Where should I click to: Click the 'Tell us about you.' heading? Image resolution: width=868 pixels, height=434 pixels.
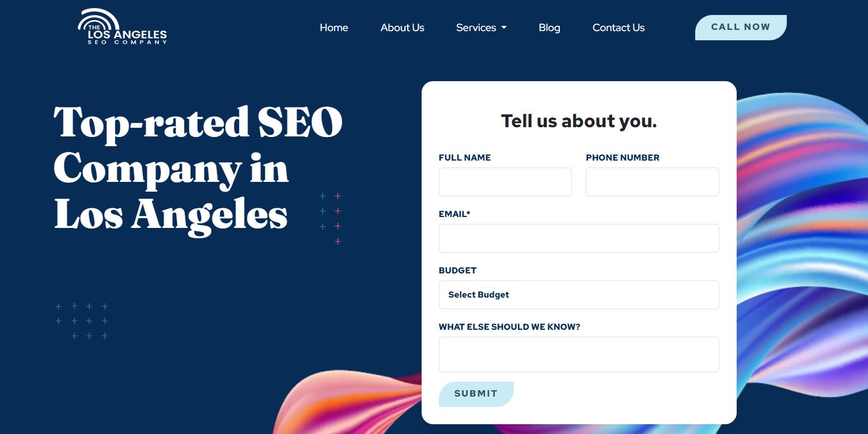[x=579, y=121]
